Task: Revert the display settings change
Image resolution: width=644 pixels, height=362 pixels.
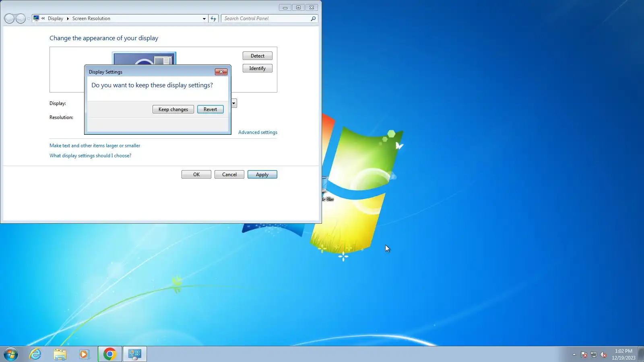Action: click(x=210, y=109)
